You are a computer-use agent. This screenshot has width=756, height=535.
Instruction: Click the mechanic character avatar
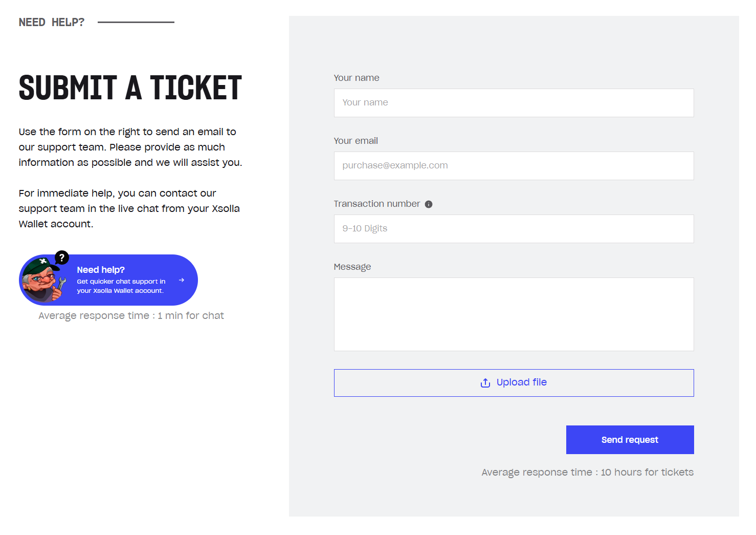[x=44, y=280]
